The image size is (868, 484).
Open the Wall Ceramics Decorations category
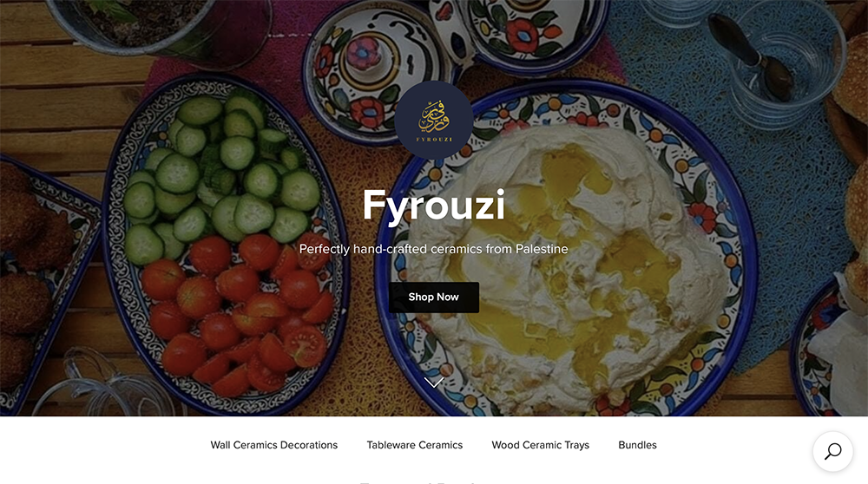pos(274,445)
